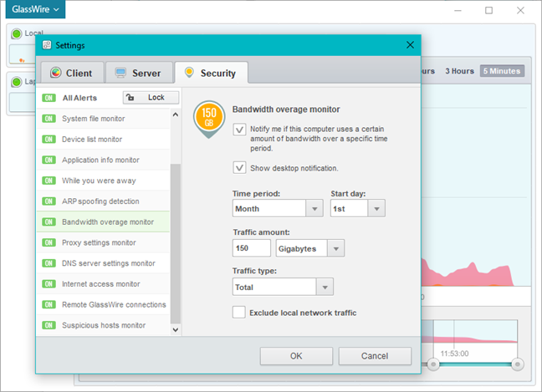Select Proxy settings monitor row
The height and width of the screenshot is (392, 542).
[x=104, y=242]
